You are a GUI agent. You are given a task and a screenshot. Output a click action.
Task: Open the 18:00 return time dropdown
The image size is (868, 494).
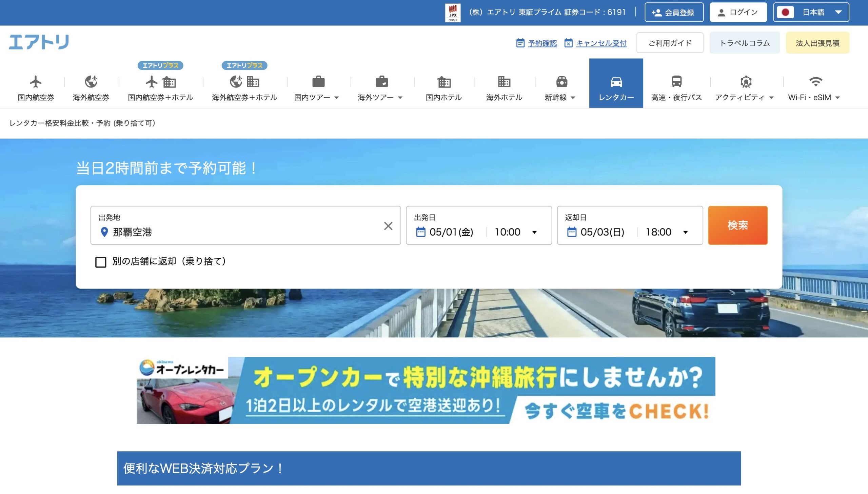667,232
